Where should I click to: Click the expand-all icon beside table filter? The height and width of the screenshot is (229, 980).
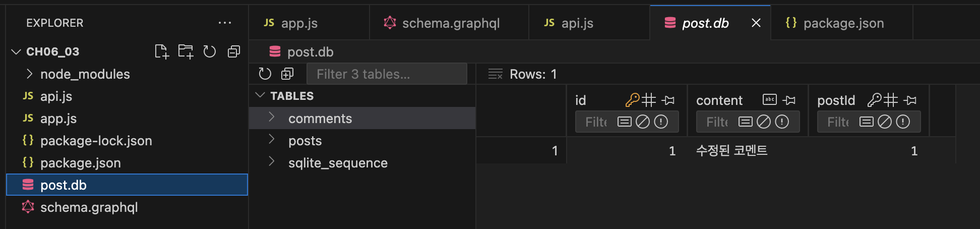pyautogui.click(x=287, y=74)
